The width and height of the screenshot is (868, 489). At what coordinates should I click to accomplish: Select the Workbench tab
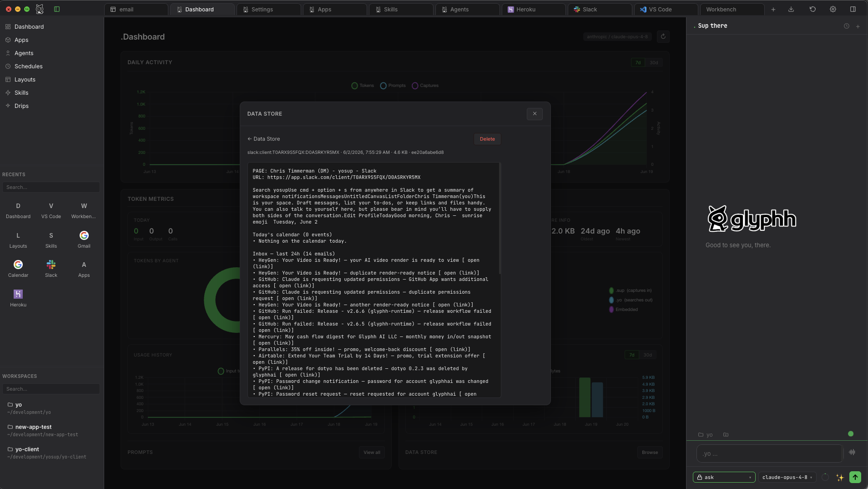point(732,10)
